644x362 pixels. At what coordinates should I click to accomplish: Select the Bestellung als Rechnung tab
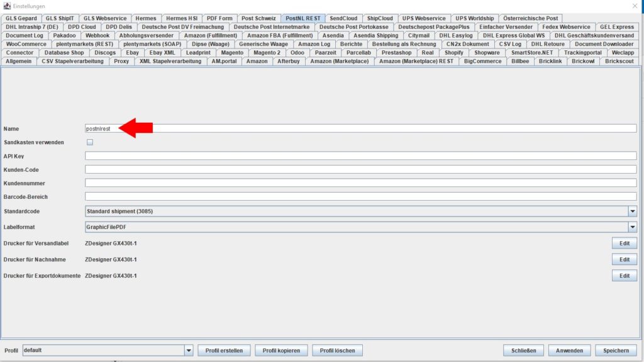click(x=404, y=44)
